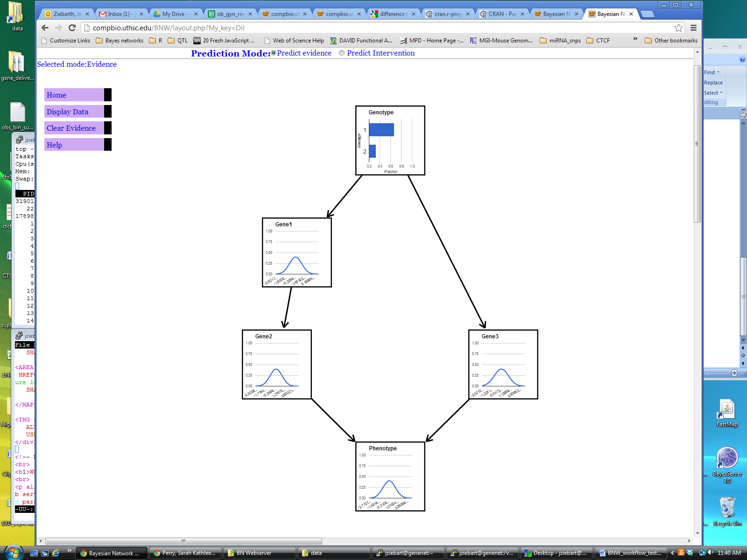Open the FastMap desktop shortcut
Image resolution: width=747 pixels, height=560 pixels.
(727, 413)
